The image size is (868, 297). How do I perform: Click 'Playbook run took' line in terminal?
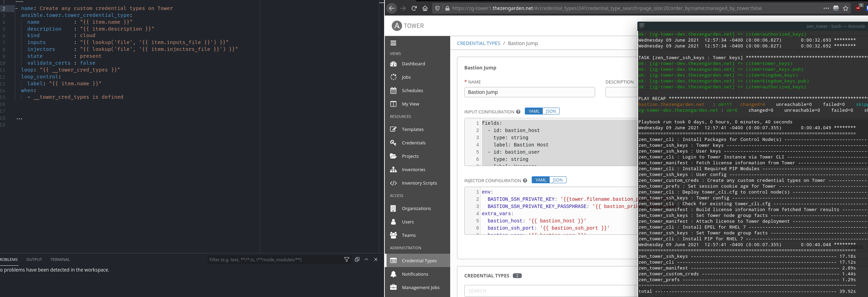click(715, 122)
